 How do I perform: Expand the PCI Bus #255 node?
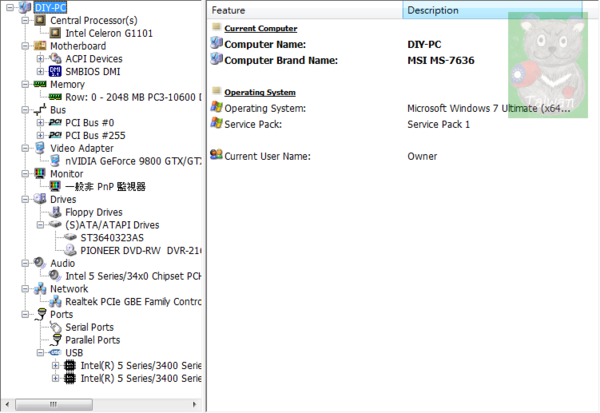coord(41,135)
